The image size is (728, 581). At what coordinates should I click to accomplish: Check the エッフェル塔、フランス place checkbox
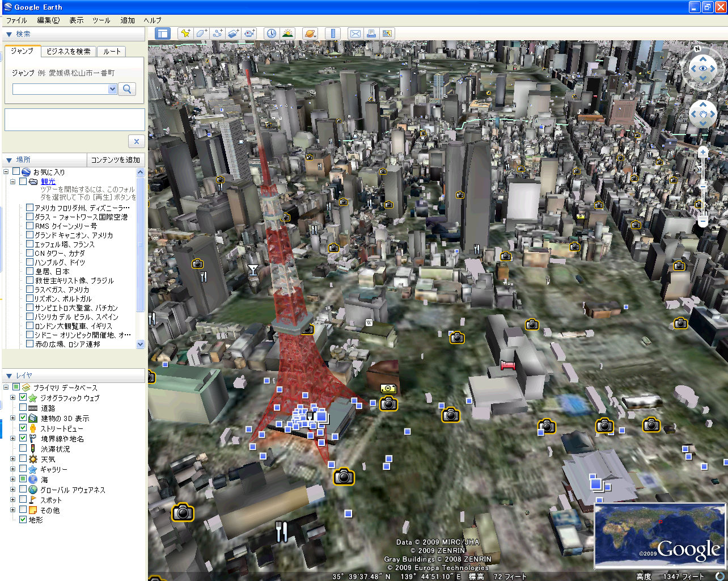pos(29,244)
